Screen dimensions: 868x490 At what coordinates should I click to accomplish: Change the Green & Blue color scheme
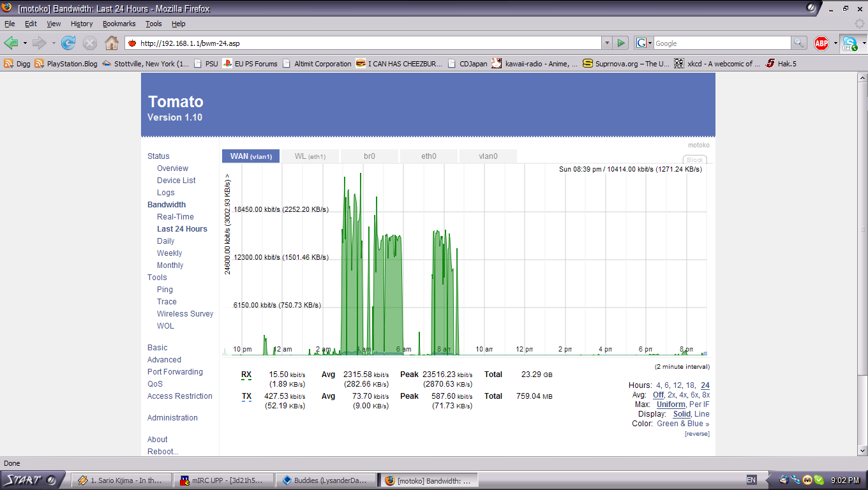(683, 424)
